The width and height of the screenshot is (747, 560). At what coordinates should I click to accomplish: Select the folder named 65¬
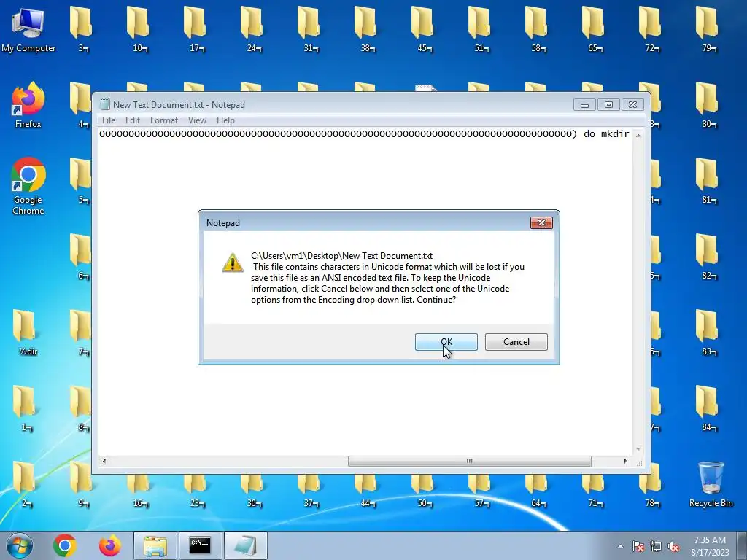pyautogui.click(x=595, y=28)
